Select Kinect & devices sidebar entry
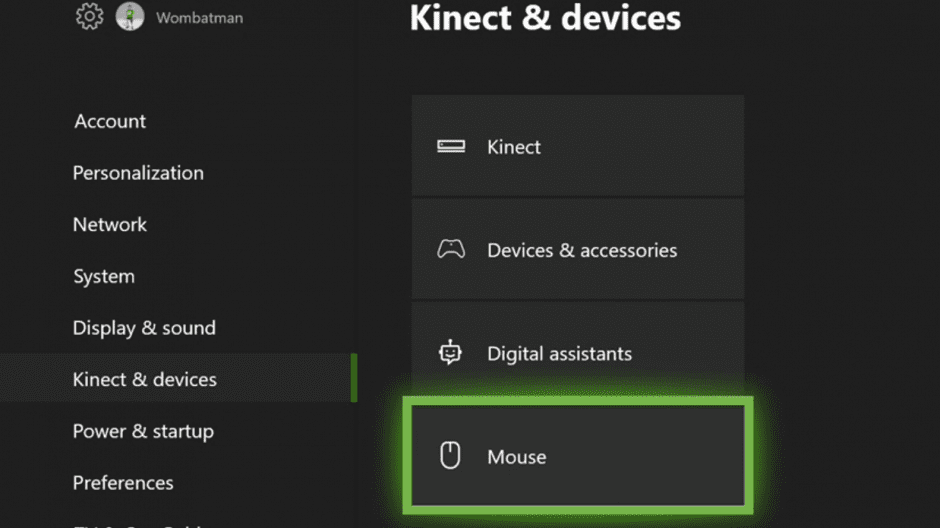The height and width of the screenshot is (528, 940). pyautogui.click(x=145, y=380)
